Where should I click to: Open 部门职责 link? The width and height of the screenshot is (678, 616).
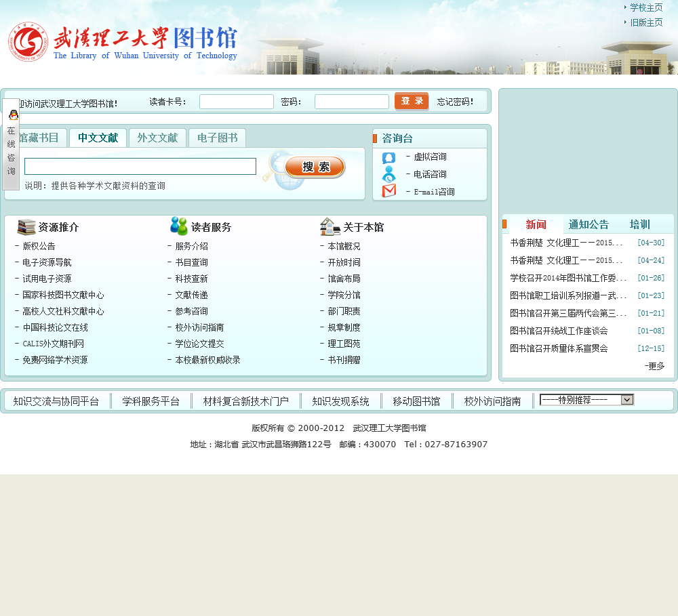click(344, 311)
